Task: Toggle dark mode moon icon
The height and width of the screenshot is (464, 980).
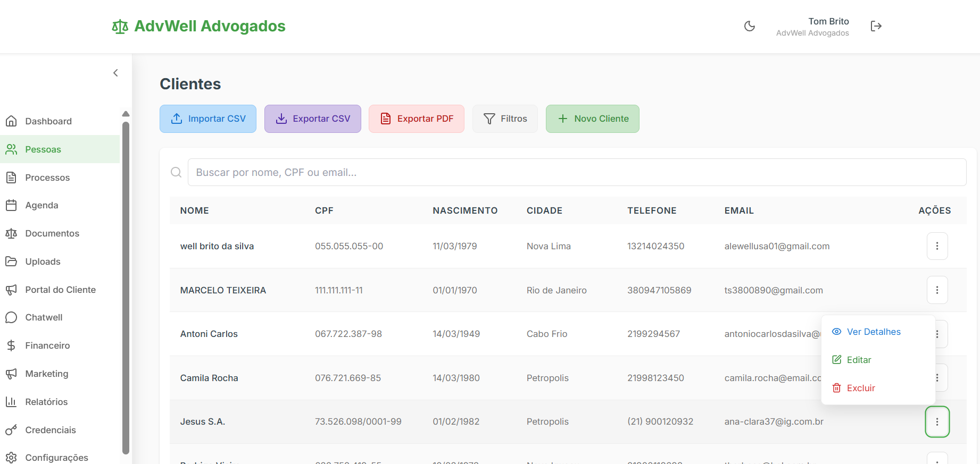Action: [x=750, y=26]
